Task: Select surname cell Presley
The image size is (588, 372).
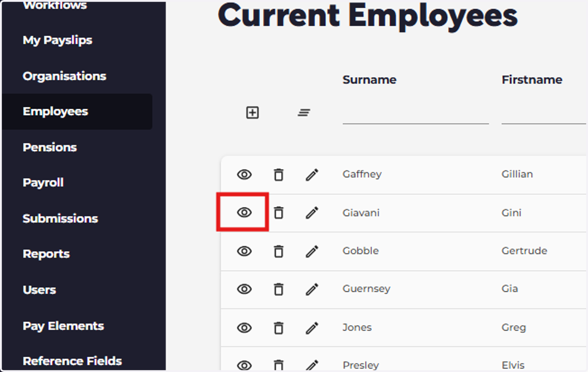Action: pyautogui.click(x=361, y=365)
